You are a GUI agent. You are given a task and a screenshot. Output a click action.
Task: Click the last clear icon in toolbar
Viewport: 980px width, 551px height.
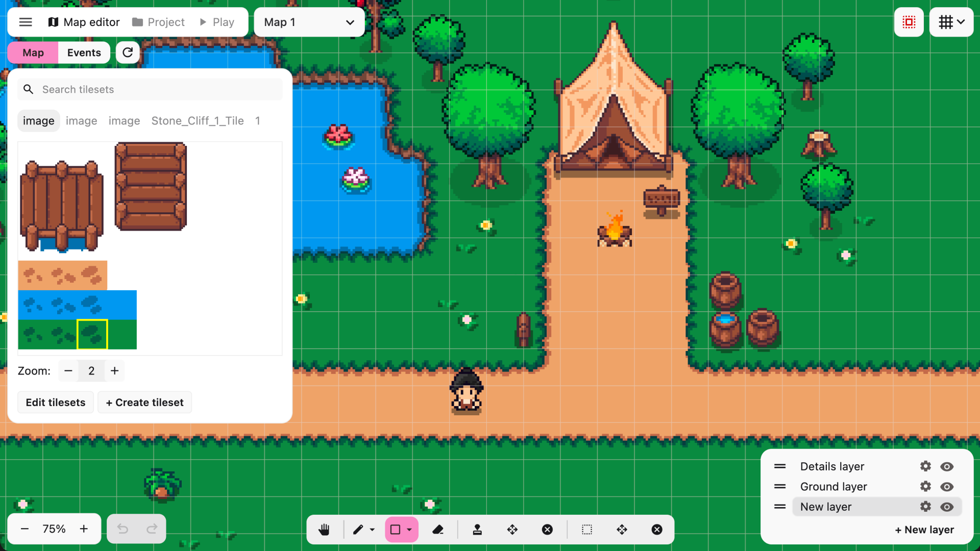657,530
